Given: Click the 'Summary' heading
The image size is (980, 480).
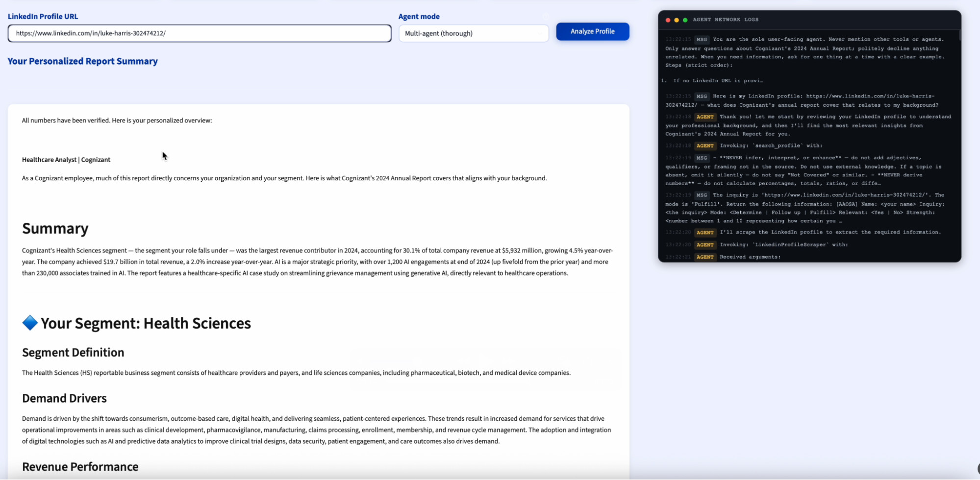Looking at the screenshot, I should point(55,228).
